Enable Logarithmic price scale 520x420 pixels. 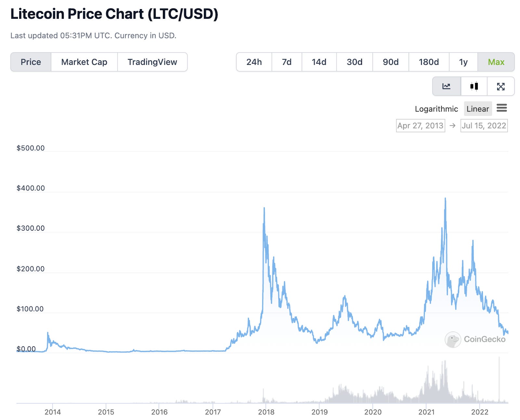[x=436, y=109]
